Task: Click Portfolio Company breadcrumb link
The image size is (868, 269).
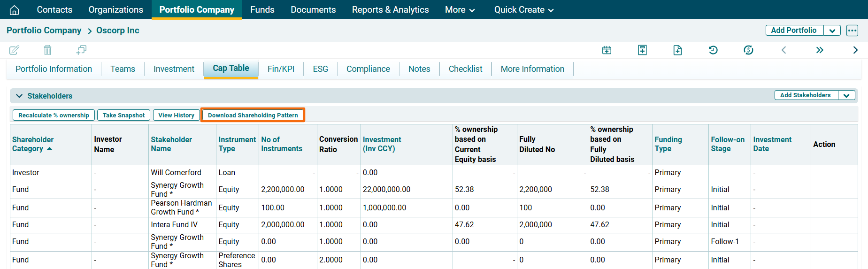Action: tap(44, 31)
